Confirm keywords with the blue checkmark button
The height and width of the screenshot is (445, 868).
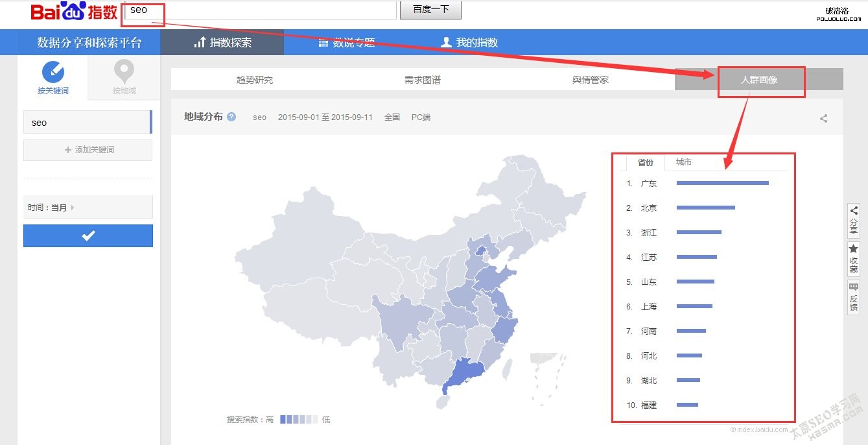point(88,235)
